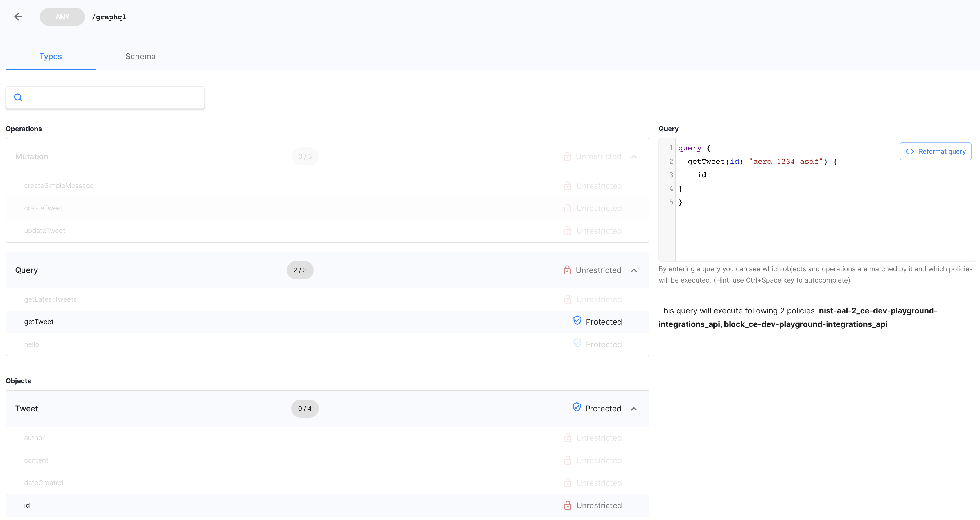
Task: Collapse the Tweet object group
Action: [634, 409]
